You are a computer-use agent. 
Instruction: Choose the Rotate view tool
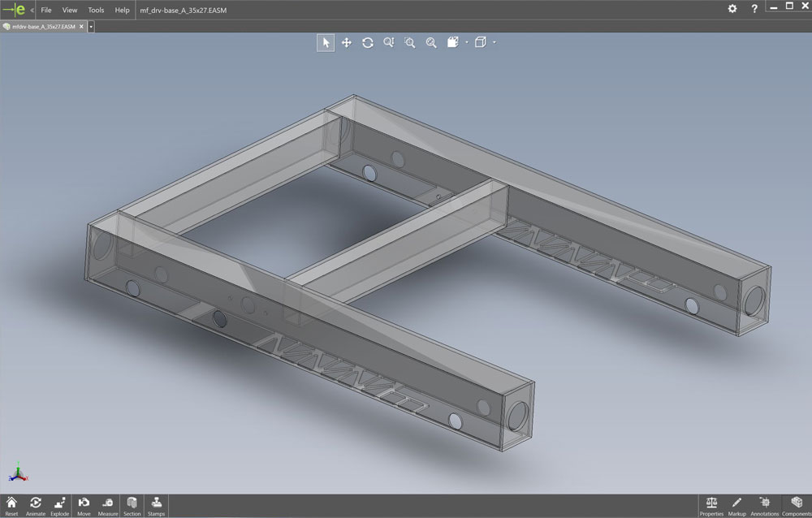(368, 42)
